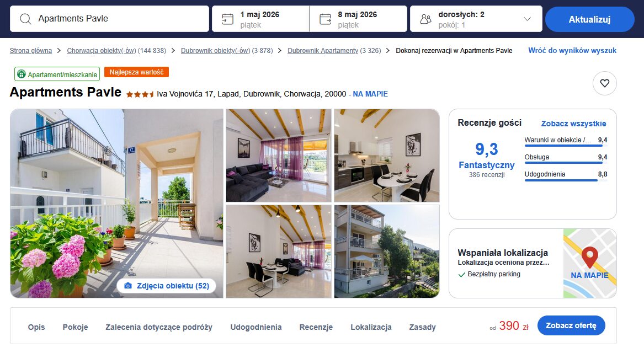This screenshot has width=644, height=353.
Task: Open the 8 maj 2026 check-out date picker
Action: [358, 19]
